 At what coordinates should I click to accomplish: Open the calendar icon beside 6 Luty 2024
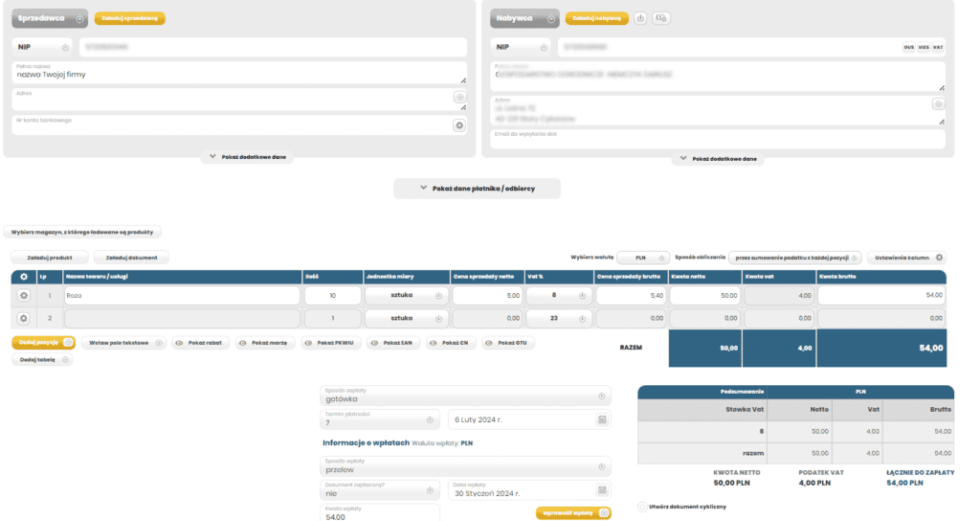(x=602, y=419)
